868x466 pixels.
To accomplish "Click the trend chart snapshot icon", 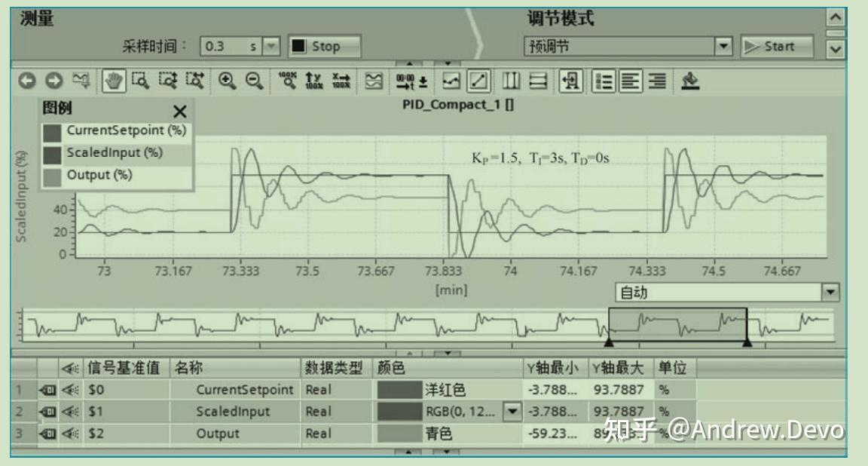I will (81, 81).
